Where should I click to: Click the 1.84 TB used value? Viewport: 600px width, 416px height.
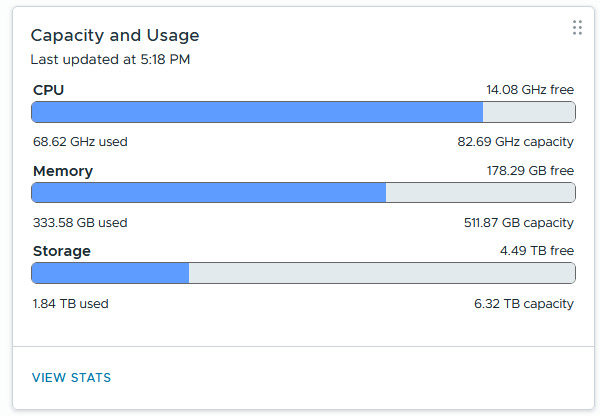70,304
